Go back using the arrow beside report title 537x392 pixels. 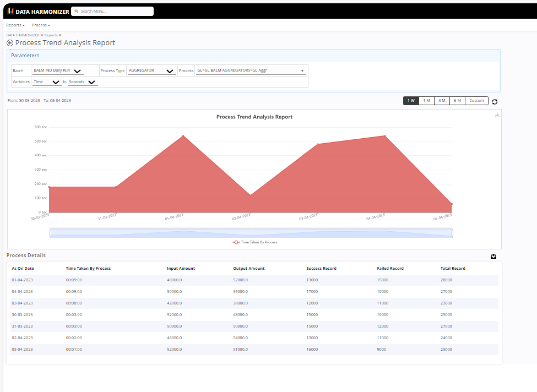10,43
